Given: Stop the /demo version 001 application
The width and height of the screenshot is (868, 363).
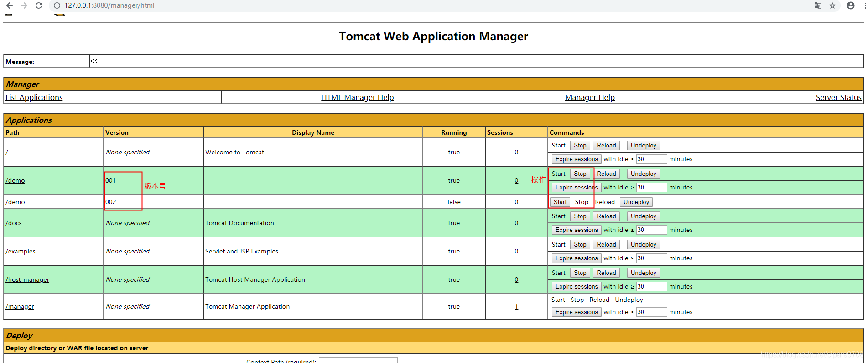Looking at the screenshot, I should coord(580,174).
